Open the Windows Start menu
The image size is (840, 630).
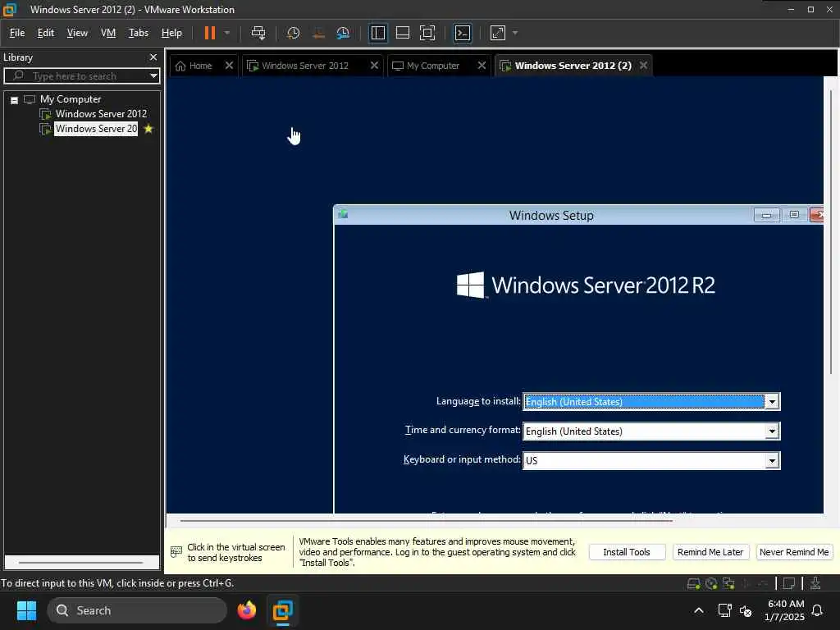tap(26, 610)
